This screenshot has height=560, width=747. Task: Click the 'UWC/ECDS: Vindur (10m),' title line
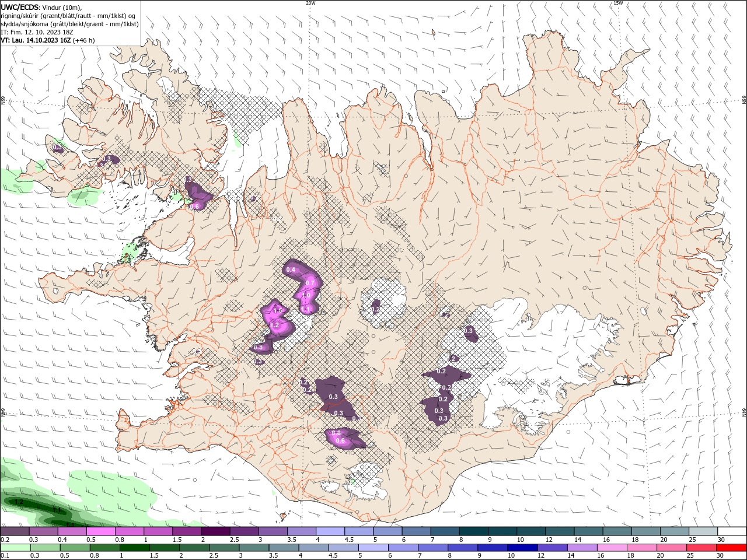tap(41, 7)
